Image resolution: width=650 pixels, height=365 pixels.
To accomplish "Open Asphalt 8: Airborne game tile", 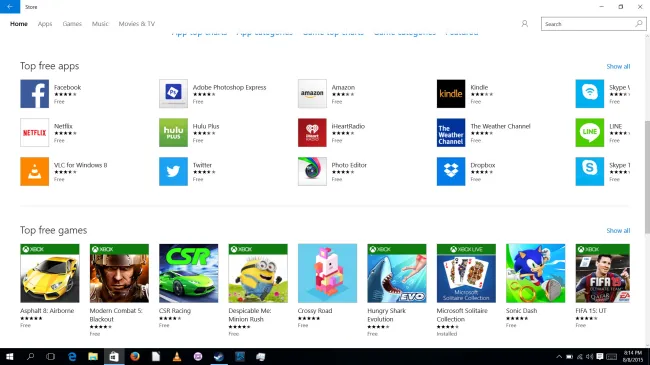I will [50, 273].
